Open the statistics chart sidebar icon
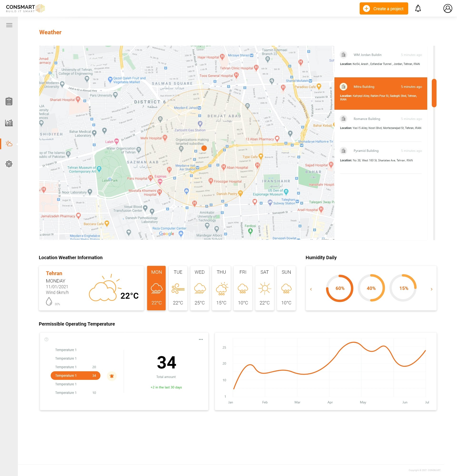Viewport: 457px width, 476px height. 9,123
